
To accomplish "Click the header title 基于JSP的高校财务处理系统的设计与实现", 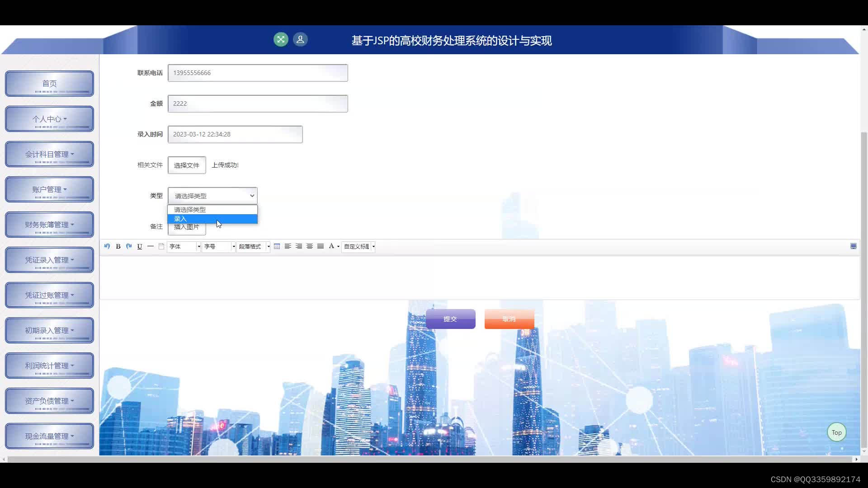I will tap(452, 41).
